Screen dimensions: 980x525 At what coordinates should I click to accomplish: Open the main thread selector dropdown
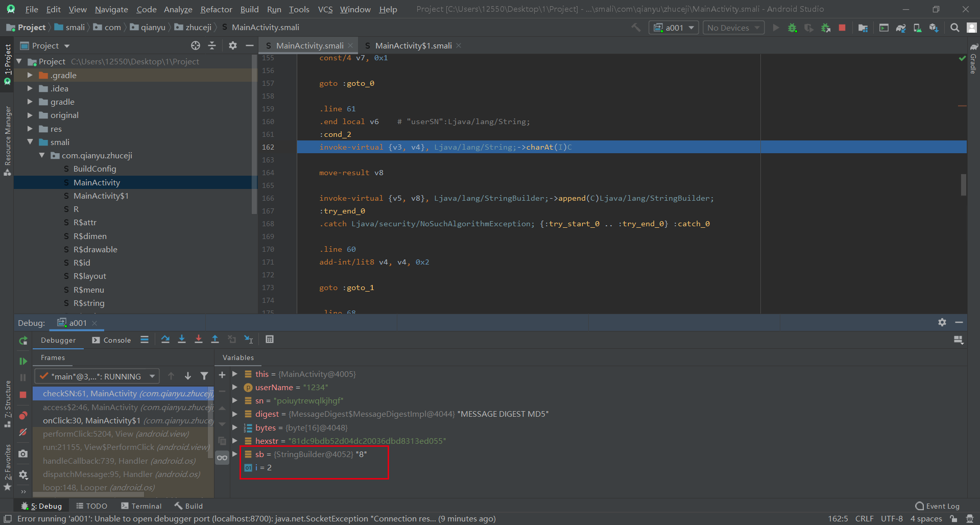tap(97, 376)
